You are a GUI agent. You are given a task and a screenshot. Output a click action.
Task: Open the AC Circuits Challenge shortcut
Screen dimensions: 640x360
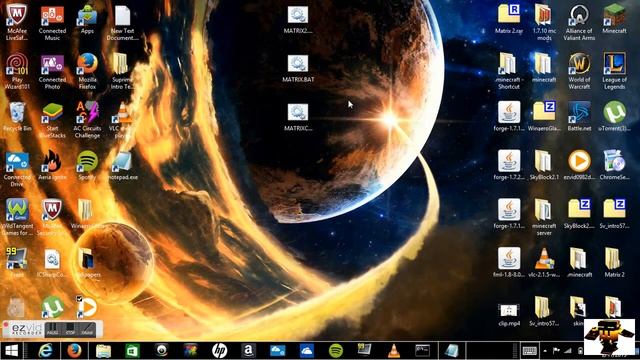tap(87, 120)
